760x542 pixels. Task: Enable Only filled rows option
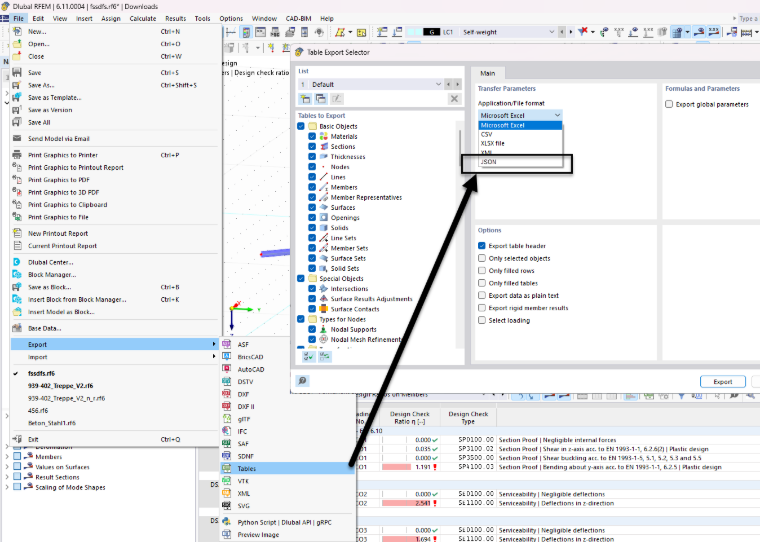(482, 271)
